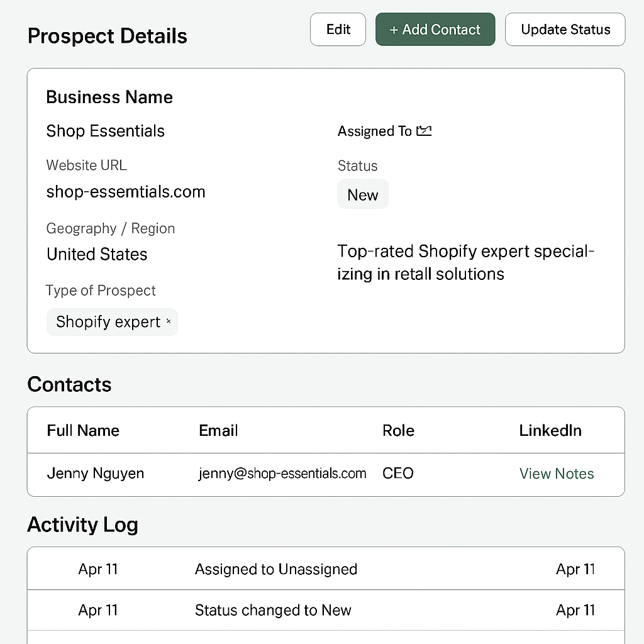Select the Jenny Nguyen contact name

96,474
